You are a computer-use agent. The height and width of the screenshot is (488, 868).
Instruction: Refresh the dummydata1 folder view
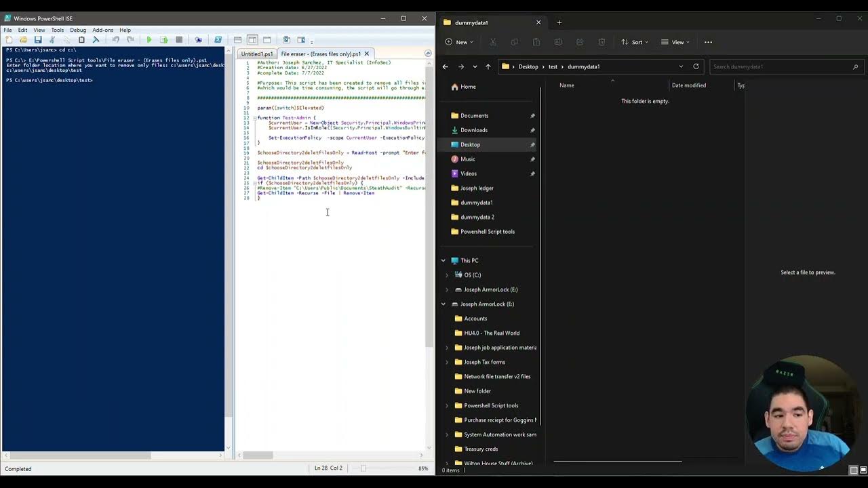click(x=696, y=66)
